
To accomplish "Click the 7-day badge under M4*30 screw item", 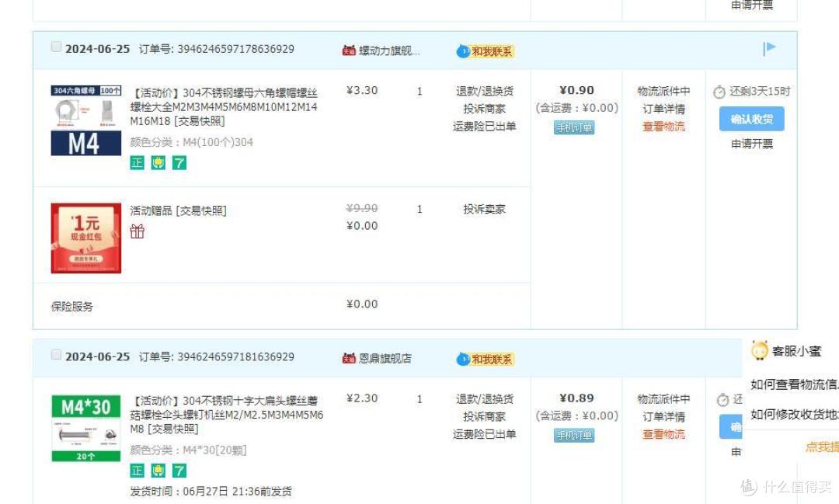I will [179, 471].
